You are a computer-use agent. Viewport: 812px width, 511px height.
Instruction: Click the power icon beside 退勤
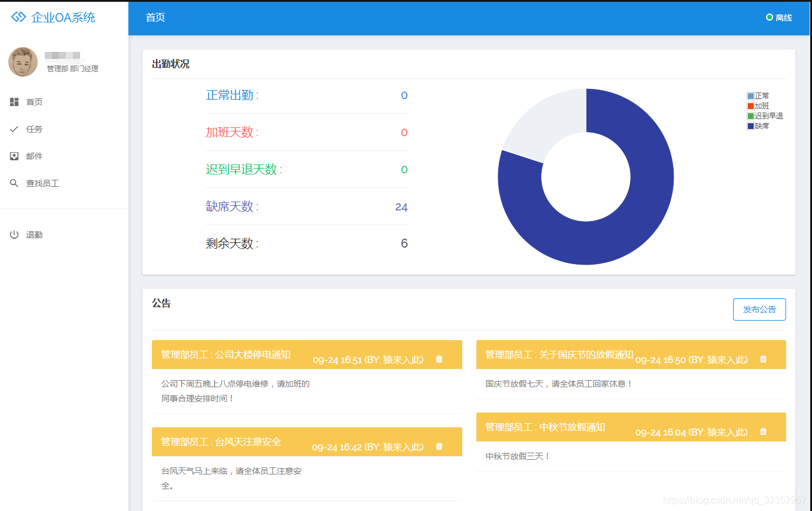click(14, 235)
